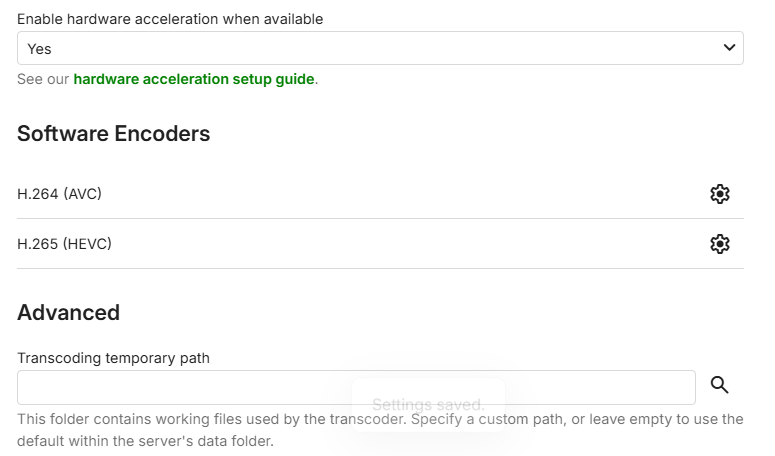
Task: Follow the hardware acceleration setup guide link
Action: click(194, 79)
